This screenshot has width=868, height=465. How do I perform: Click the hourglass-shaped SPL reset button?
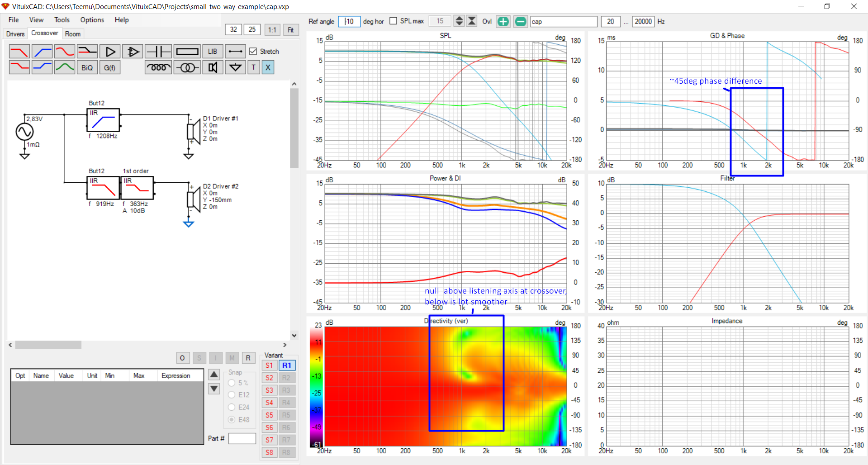(472, 21)
